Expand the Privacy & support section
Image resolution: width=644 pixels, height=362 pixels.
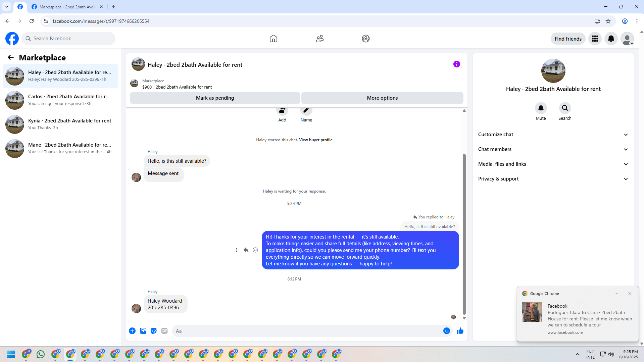pyautogui.click(x=553, y=179)
